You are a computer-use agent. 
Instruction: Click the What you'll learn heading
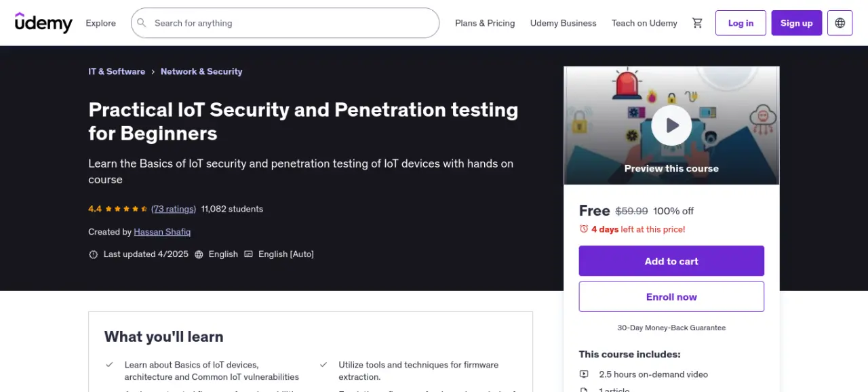coord(163,336)
